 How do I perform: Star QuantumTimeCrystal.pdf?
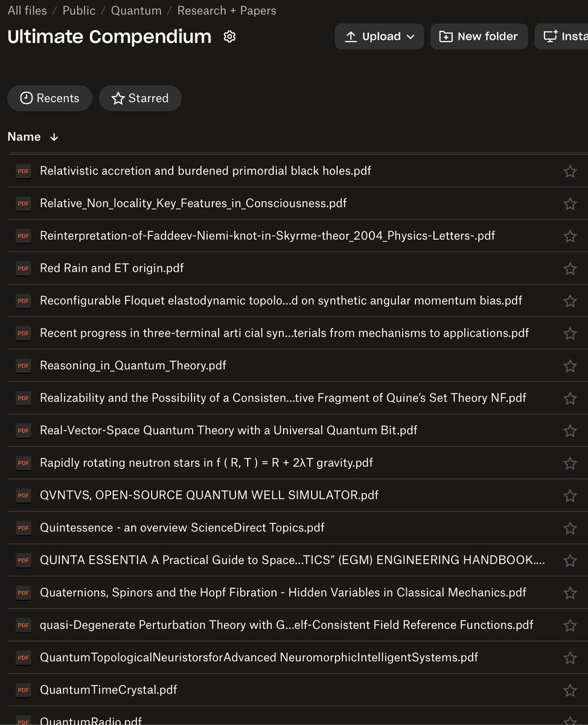[570, 691]
